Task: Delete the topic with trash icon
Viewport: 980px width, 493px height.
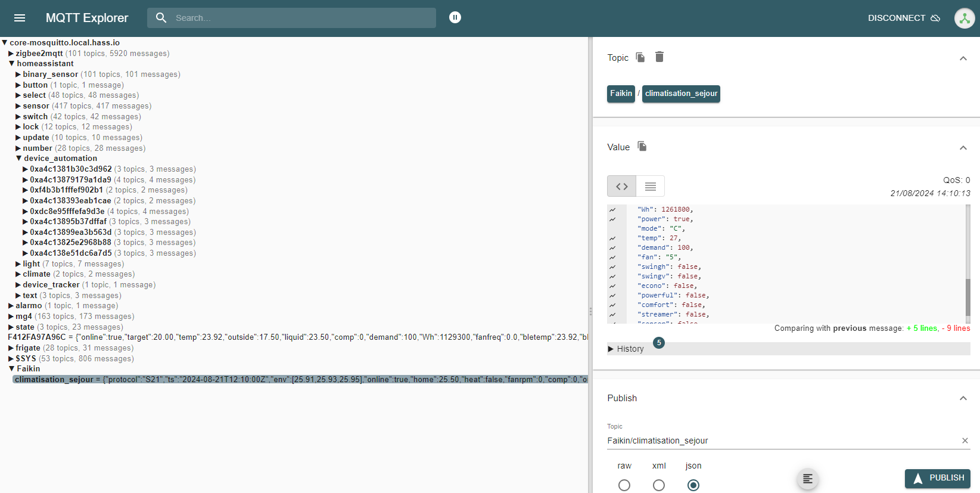Action: coord(659,57)
